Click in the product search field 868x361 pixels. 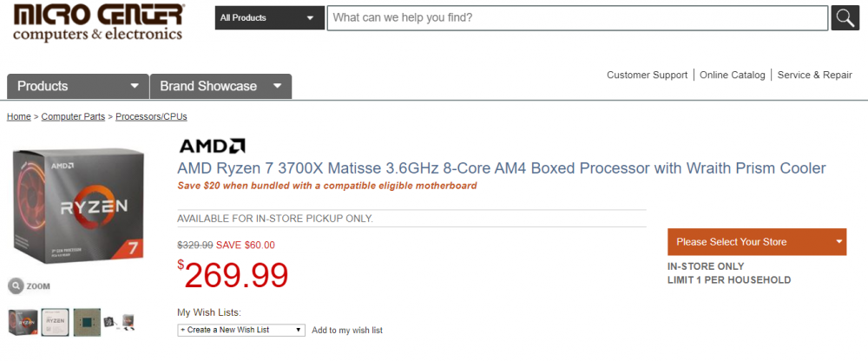click(x=577, y=17)
